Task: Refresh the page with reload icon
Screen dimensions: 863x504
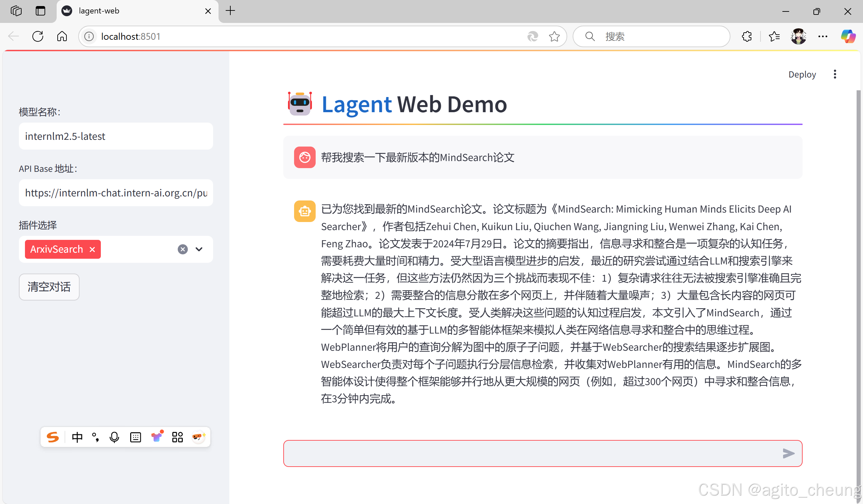Action: [x=38, y=36]
